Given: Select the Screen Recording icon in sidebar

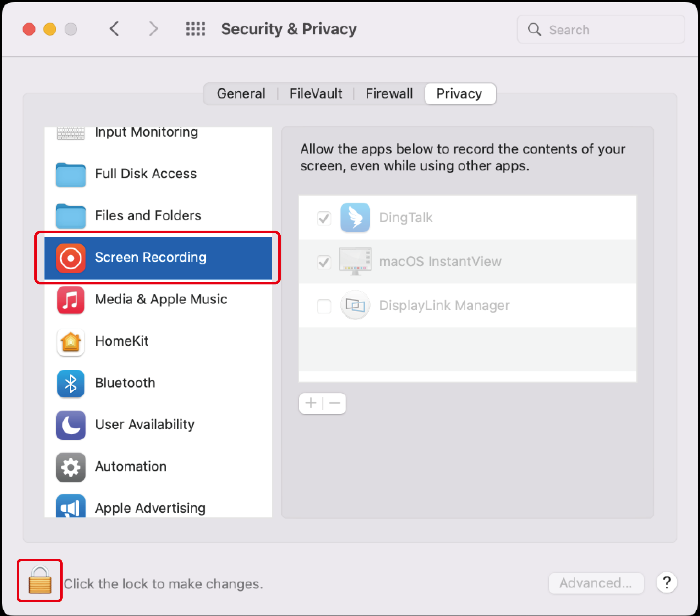Looking at the screenshot, I should (x=71, y=258).
